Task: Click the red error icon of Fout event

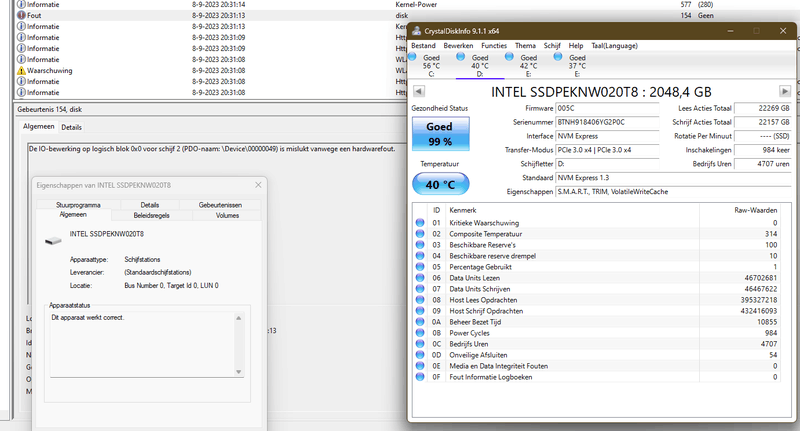Action: pyautogui.click(x=21, y=15)
